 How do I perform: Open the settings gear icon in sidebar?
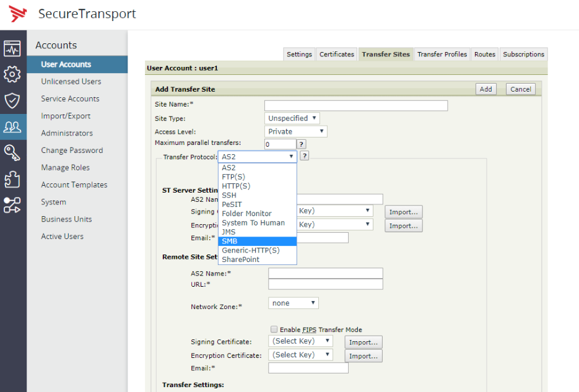coord(12,74)
